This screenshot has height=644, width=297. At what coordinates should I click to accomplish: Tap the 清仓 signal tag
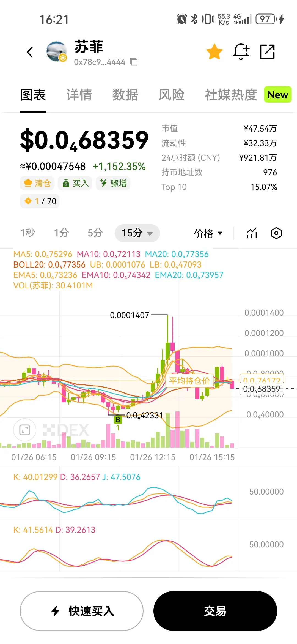tap(37, 183)
